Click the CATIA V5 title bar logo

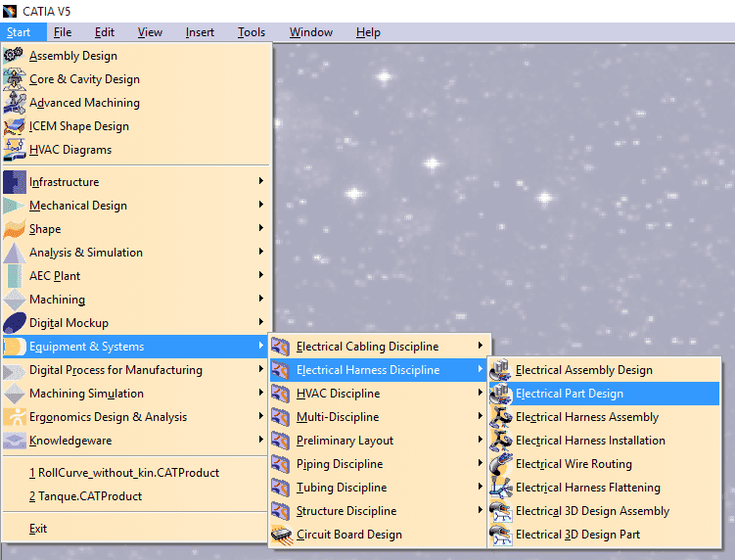pos(10,11)
